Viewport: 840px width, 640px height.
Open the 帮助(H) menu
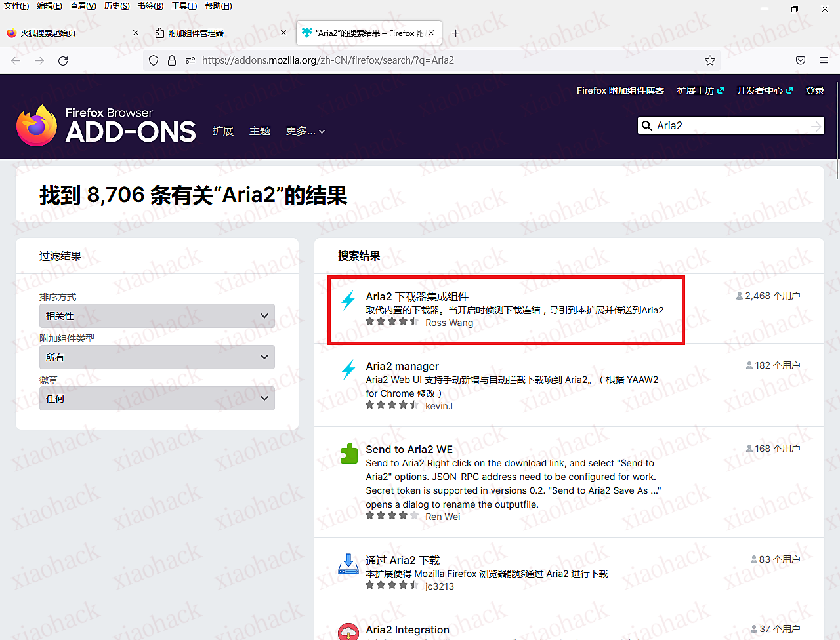pyautogui.click(x=219, y=6)
